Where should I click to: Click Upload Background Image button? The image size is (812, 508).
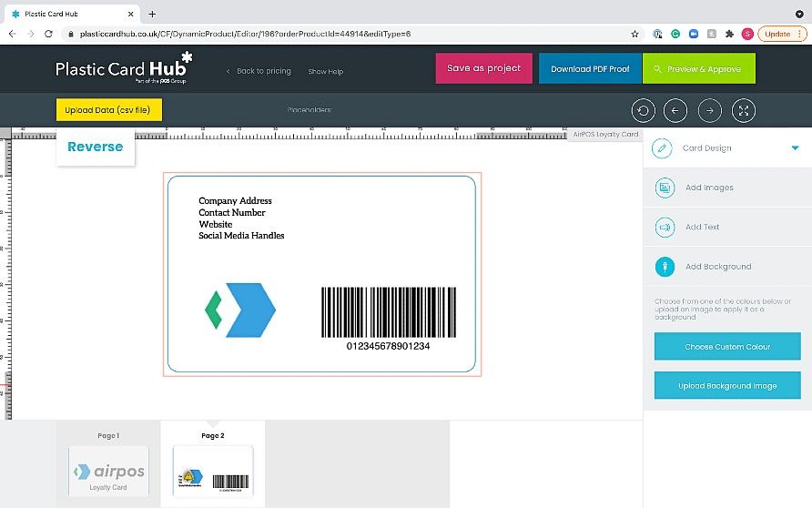(727, 385)
